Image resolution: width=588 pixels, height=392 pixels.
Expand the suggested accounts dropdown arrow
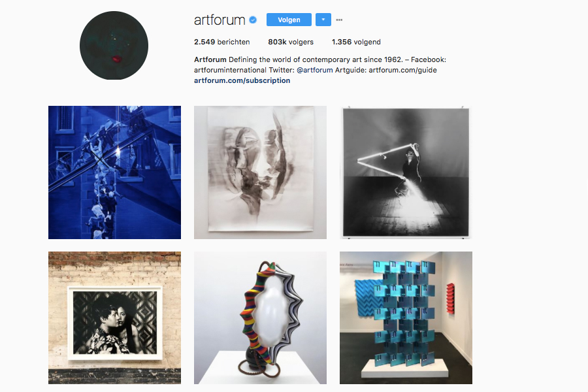pyautogui.click(x=323, y=20)
